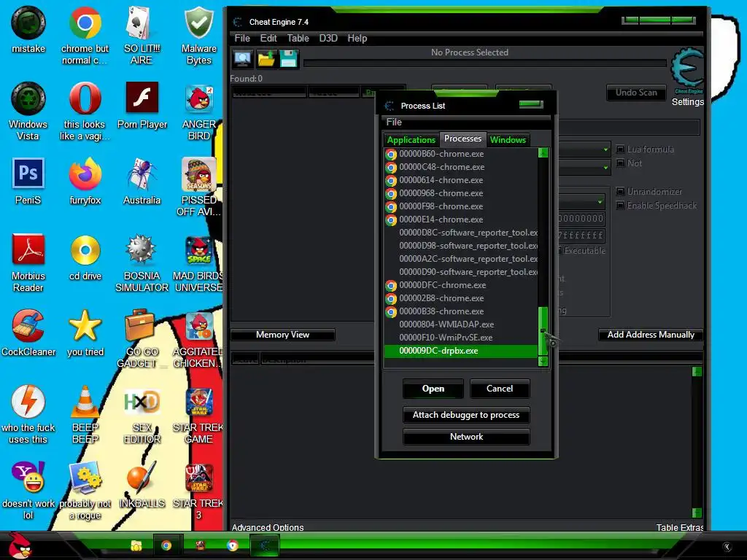Click the file explorer taskbar icon
This screenshot has height=560, width=747.
pos(136,545)
